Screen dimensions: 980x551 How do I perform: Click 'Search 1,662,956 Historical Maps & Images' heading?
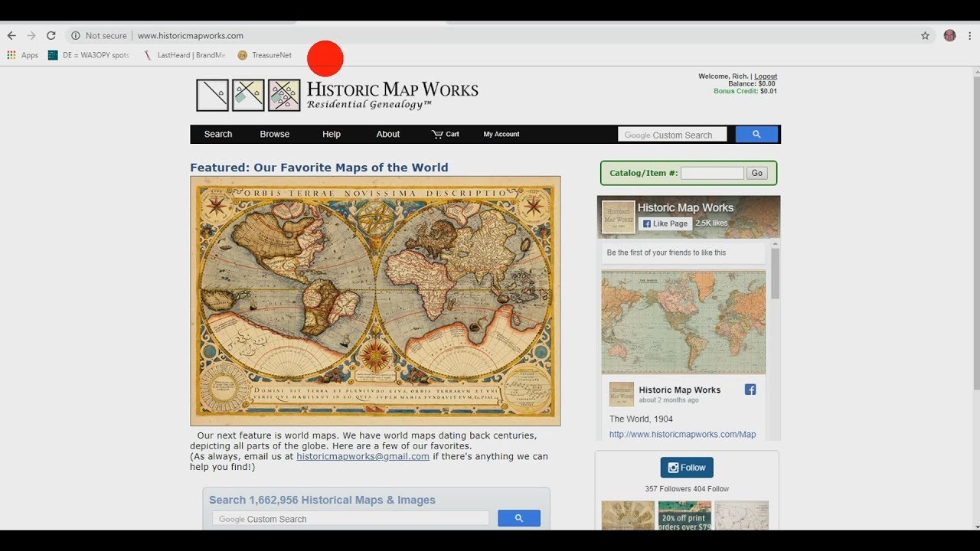322,500
